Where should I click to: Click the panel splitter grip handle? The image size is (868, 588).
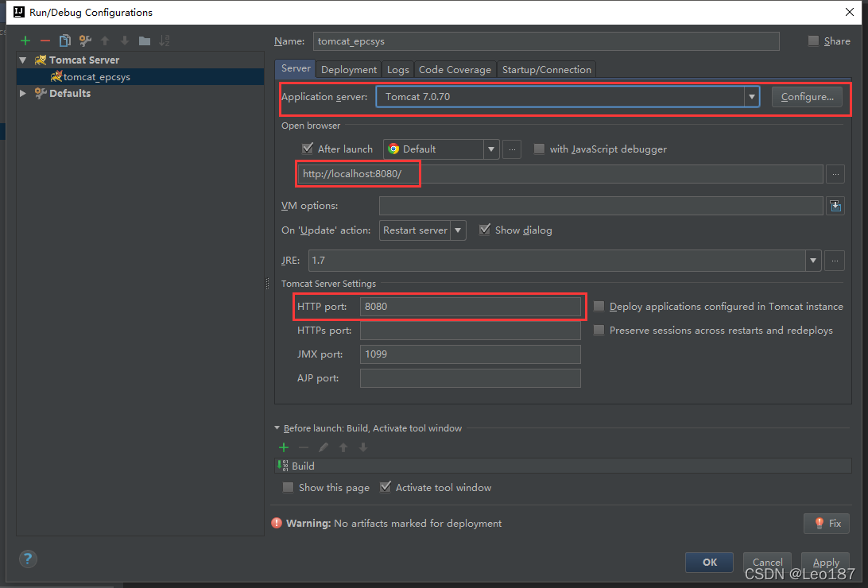[267, 283]
